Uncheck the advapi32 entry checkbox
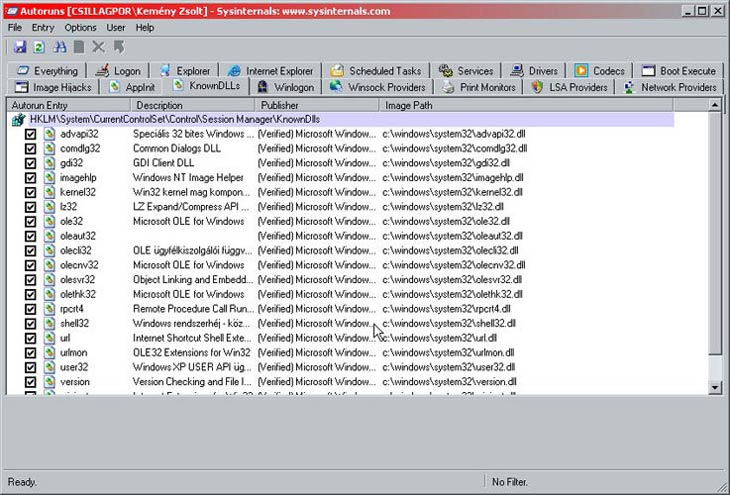The width and height of the screenshot is (730, 495). click(x=31, y=133)
